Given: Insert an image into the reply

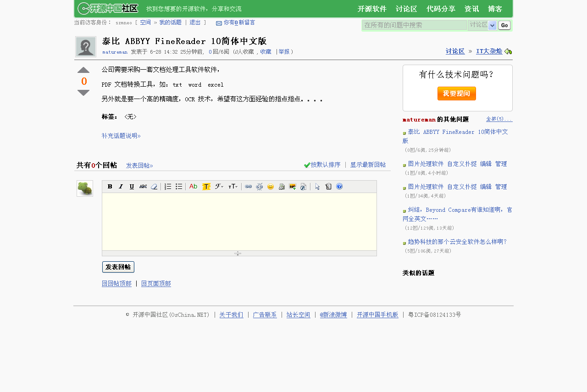Looking at the screenshot, I should [293, 187].
